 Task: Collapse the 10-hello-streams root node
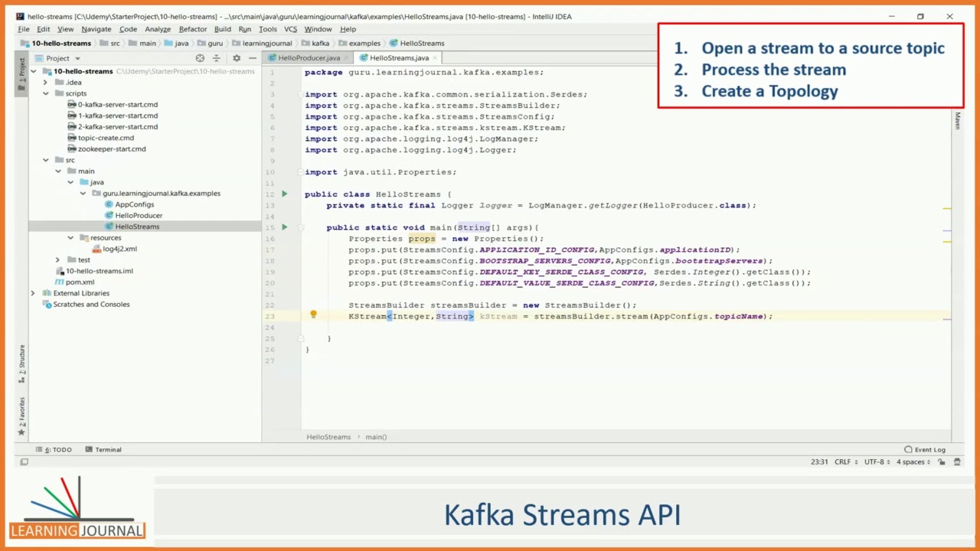[34, 71]
